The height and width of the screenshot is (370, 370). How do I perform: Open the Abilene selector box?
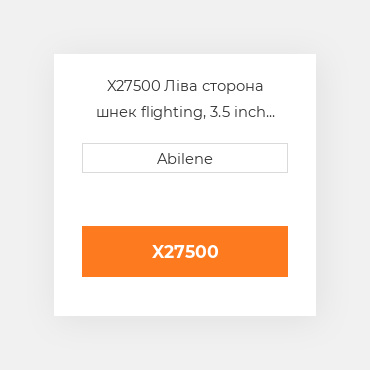[x=185, y=158]
